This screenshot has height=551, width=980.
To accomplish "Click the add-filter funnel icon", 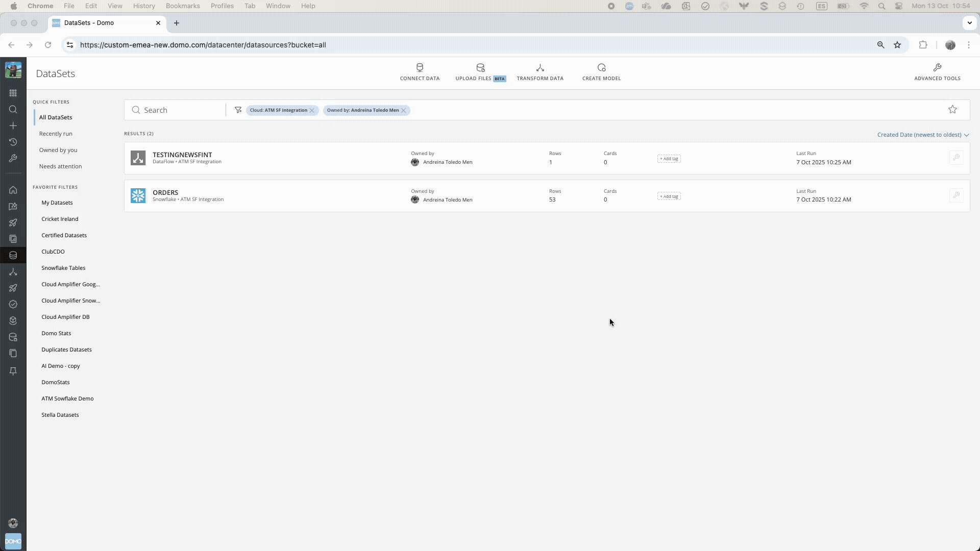I will coord(238,110).
